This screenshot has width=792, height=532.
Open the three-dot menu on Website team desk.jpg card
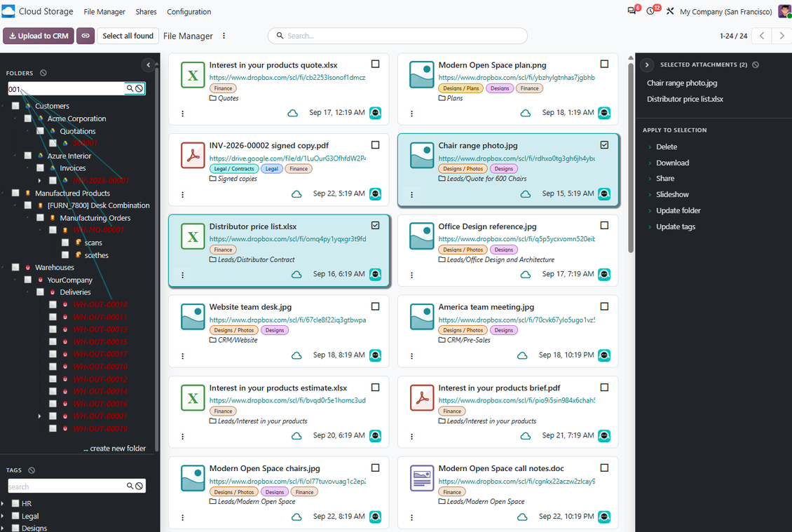[x=183, y=355]
